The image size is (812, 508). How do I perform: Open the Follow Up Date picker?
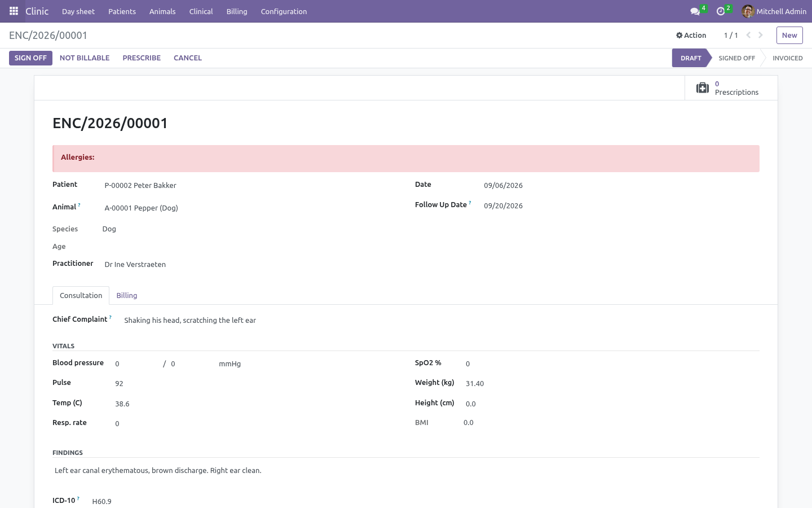tap(620, 205)
